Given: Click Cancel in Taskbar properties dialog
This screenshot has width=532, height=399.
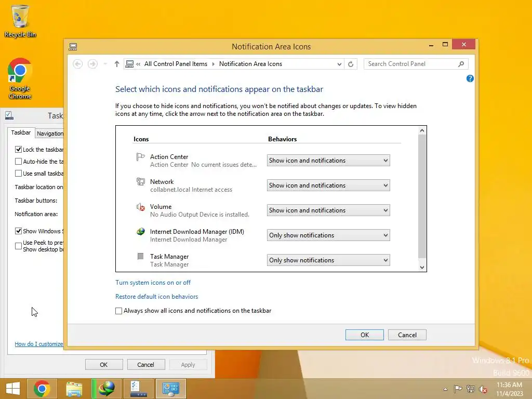Looking at the screenshot, I should click(146, 365).
